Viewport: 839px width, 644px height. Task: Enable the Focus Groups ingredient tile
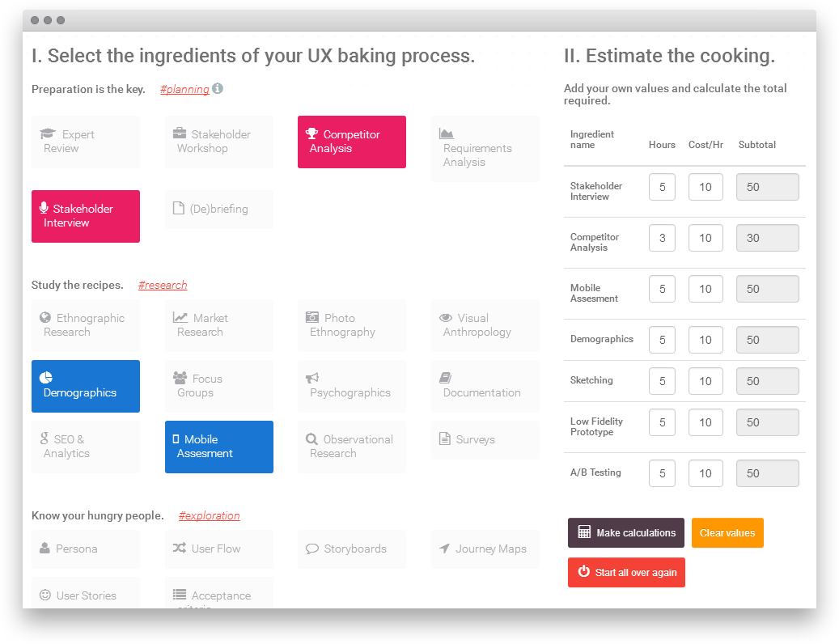[218, 386]
